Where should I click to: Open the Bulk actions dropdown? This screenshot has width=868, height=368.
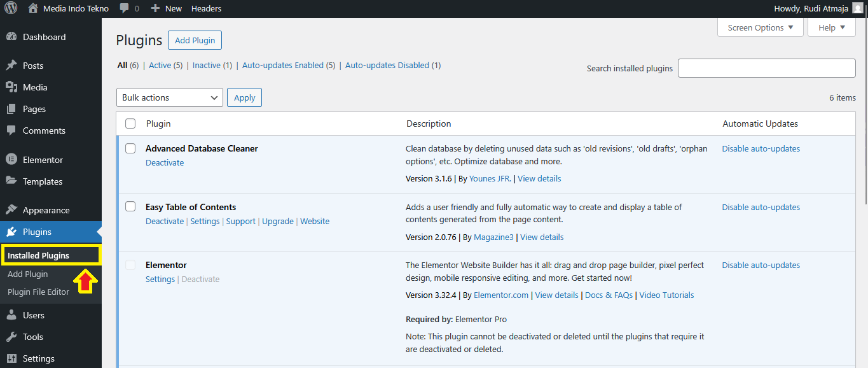click(170, 97)
